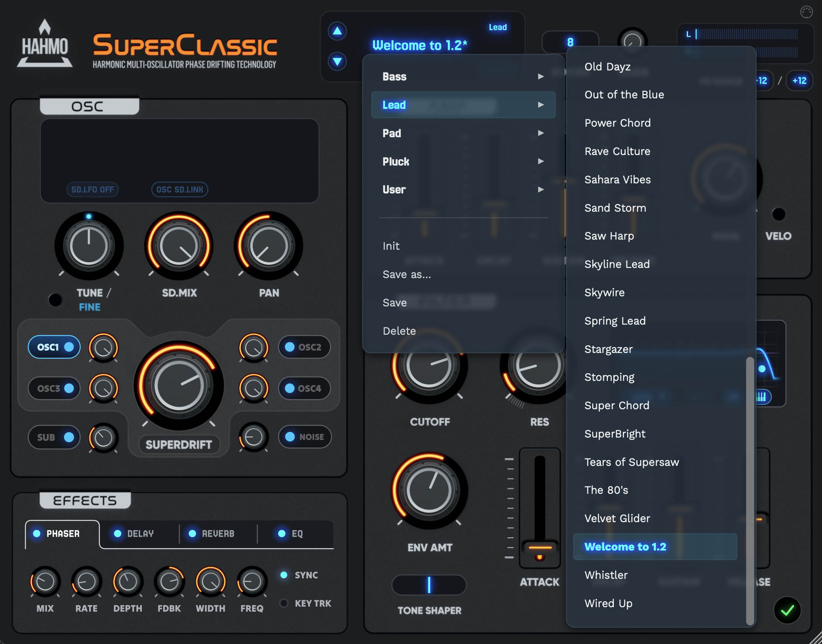Viewport: 822px width, 644px height.
Task: Click the phaser WIDTH knob
Action: 211,582
